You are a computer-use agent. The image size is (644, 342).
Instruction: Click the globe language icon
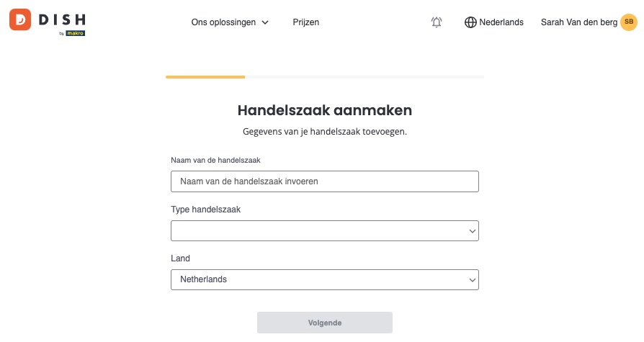point(470,22)
